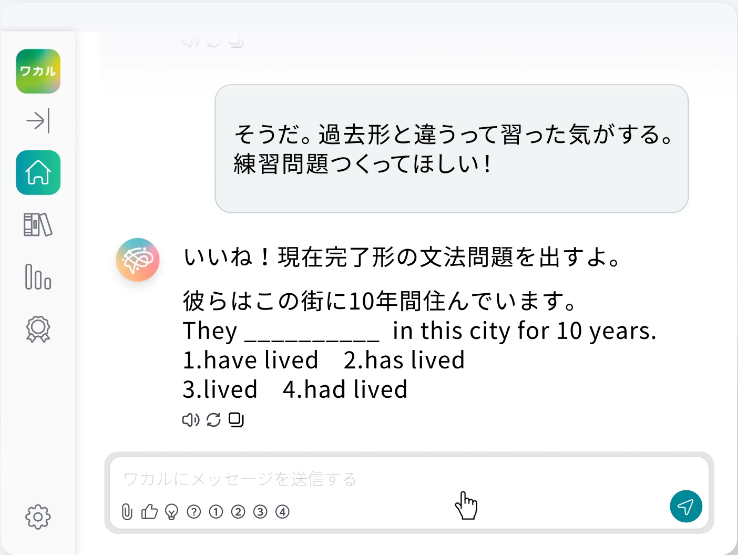Click the ワカル app logo
The height and width of the screenshot is (555, 738).
tap(38, 72)
